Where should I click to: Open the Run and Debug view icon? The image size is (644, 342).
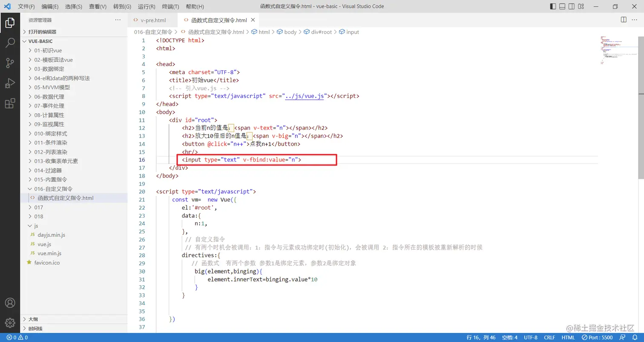pyautogui.click(x=10, y=83)
